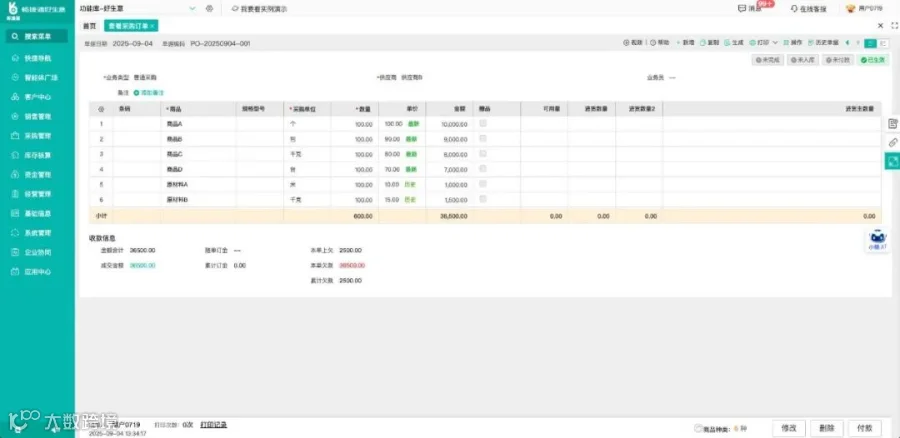Screen dimensions: 900x438
Task: Click the 未付款 status tag
Action: click(837, 60)
